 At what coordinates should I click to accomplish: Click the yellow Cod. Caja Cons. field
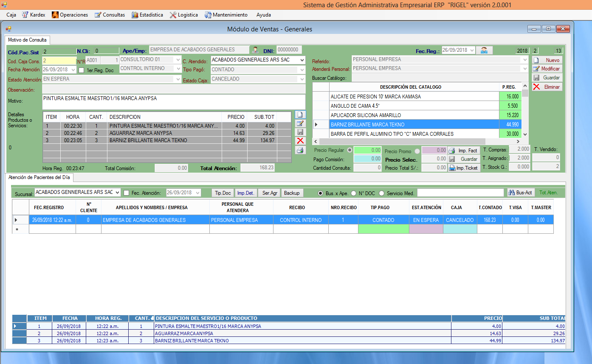[x=59, y=61]
